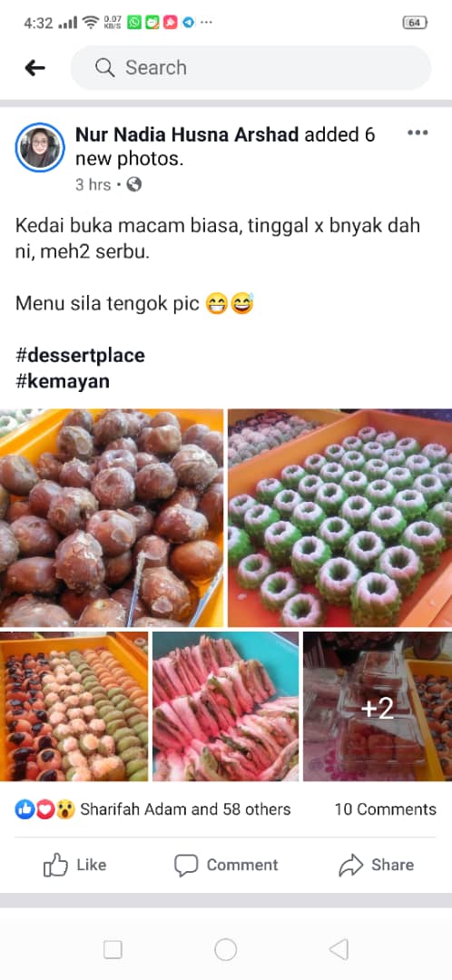Screen dimensions: 452x980
Task: Show Sharifah Adam and 58 others reactions
Action: pos(185,809)
